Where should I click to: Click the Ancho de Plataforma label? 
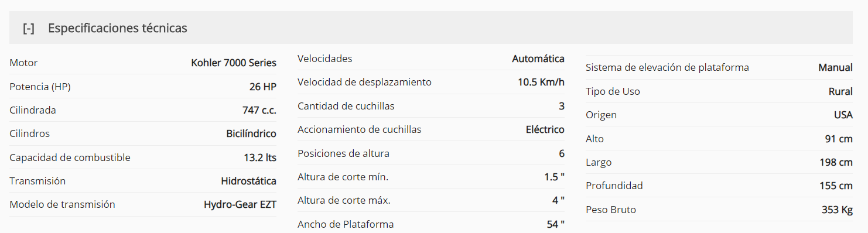pyautogui.click(x=346, y=224)
